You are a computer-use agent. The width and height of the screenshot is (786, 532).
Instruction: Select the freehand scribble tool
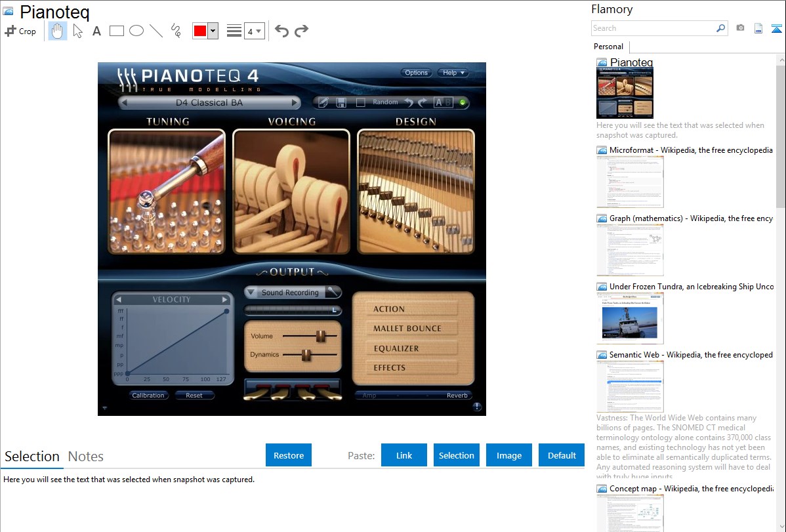(x=176, y=31)
